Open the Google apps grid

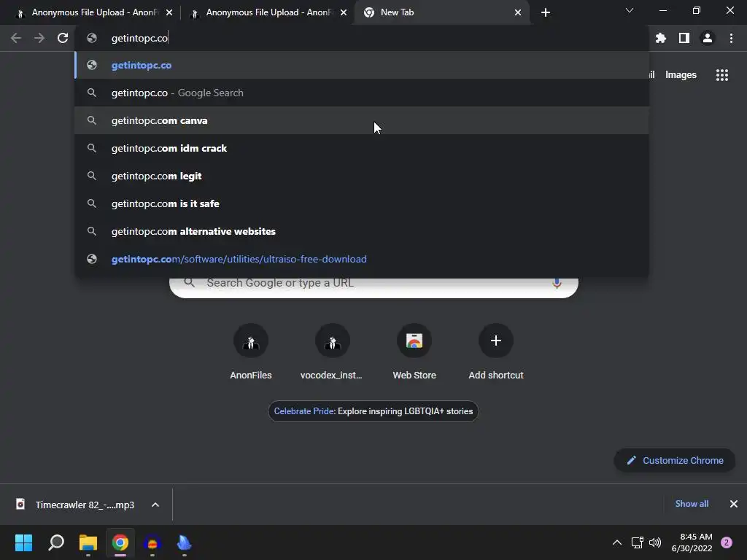722,75
